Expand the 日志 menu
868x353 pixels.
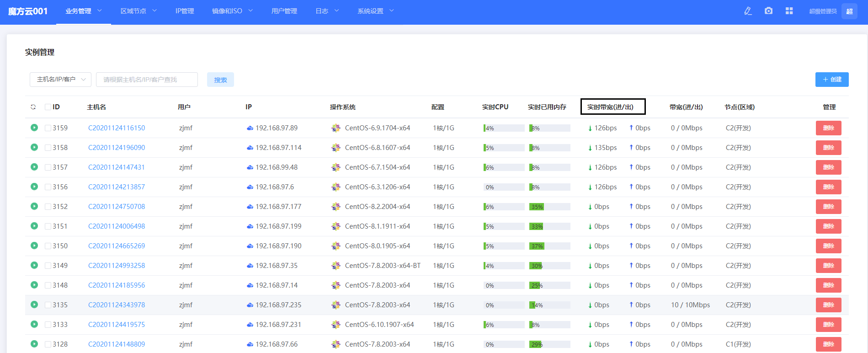pos(327,11)
